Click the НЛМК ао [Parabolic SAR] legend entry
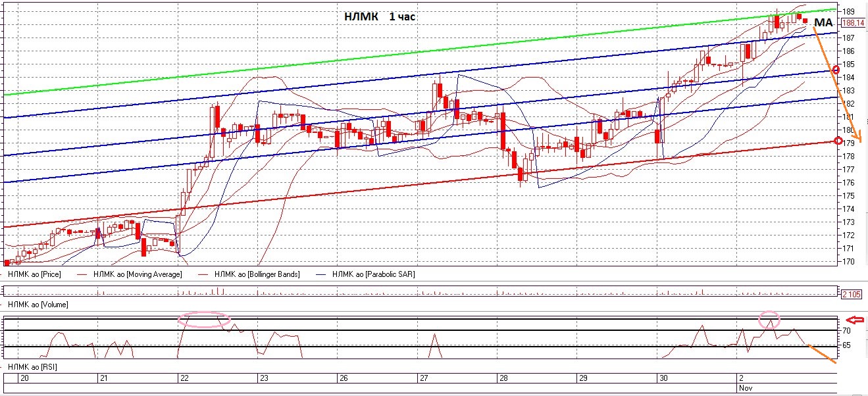This screenshot has height=396, width=868. 374,274
